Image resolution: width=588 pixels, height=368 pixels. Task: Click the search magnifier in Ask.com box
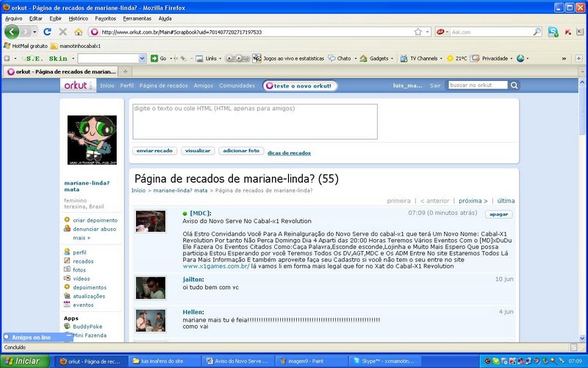tap(537, 32)
